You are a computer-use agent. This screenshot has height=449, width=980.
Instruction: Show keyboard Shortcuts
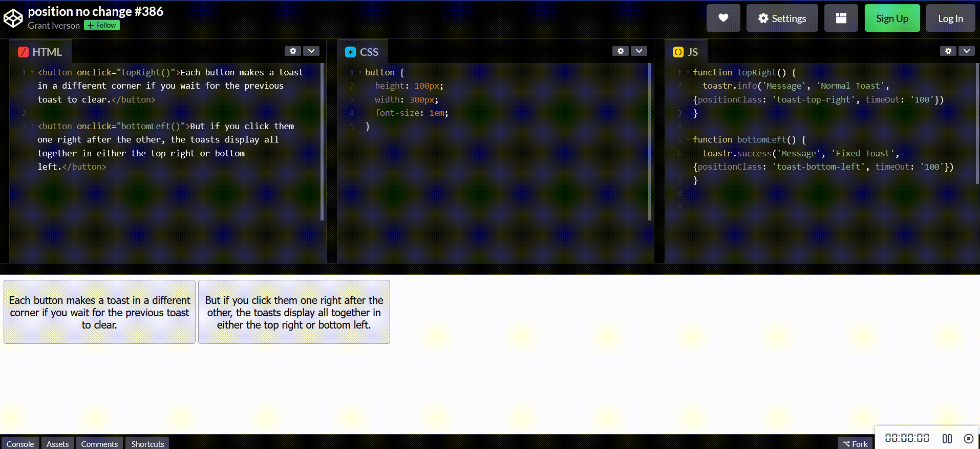[x=147, y=443]
